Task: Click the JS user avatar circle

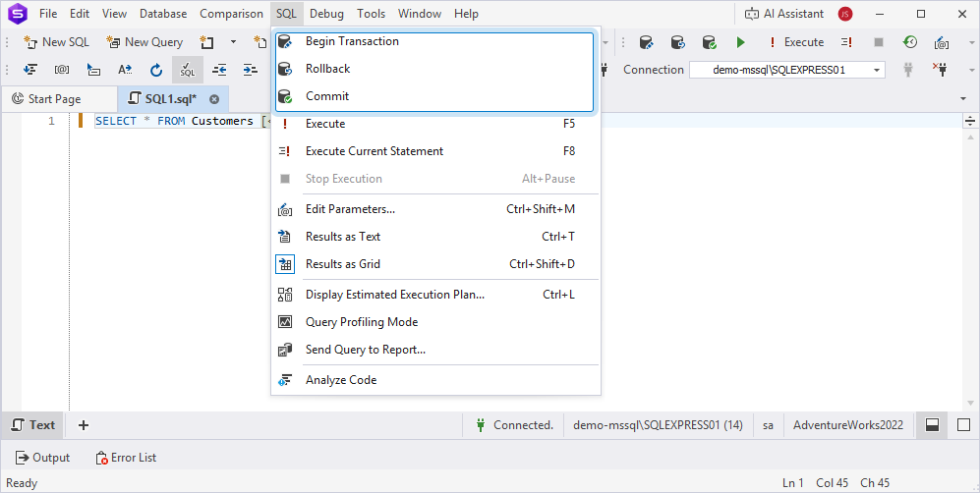Action: (x=845, y=14)
